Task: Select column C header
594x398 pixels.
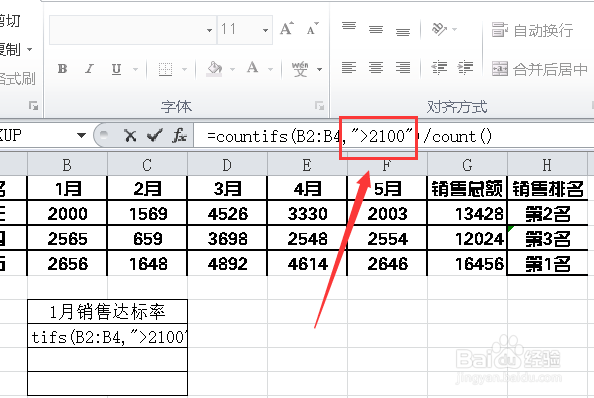Action: [147, 165]
